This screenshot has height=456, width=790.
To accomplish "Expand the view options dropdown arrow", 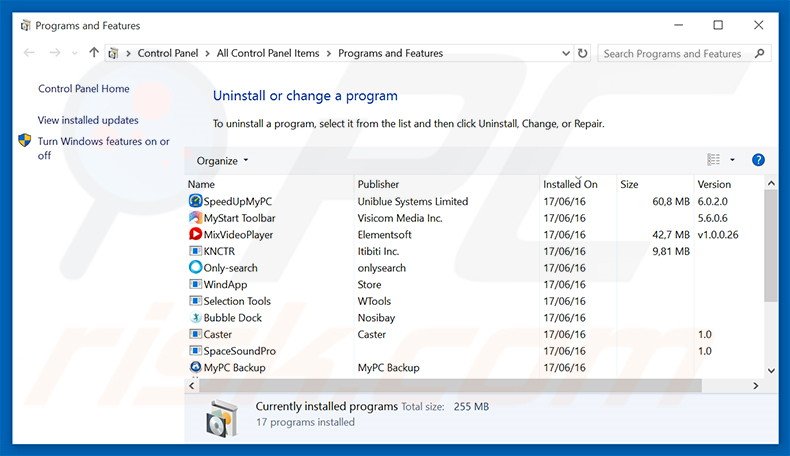I will [x=732, y=160].
